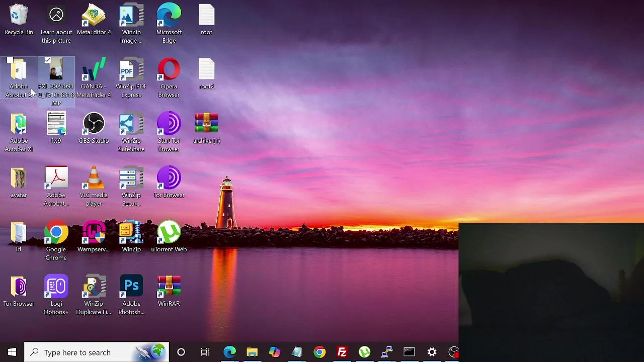Viewport: 644px width, 362px height.
Task: Open the network computers app on the taskbar
Action: tap(387, 352)
